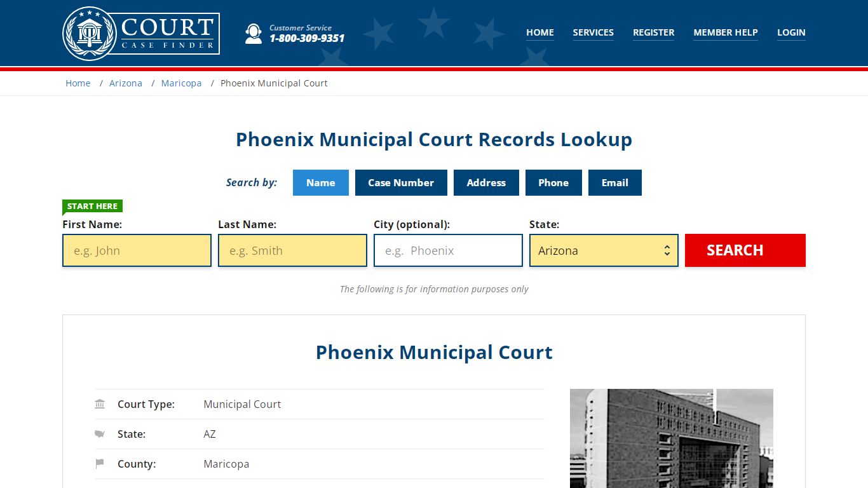Image resolution: width=868 pixels, height=488 pixels.
Task: Click the flag icon beside County
Action: (100, 464)
